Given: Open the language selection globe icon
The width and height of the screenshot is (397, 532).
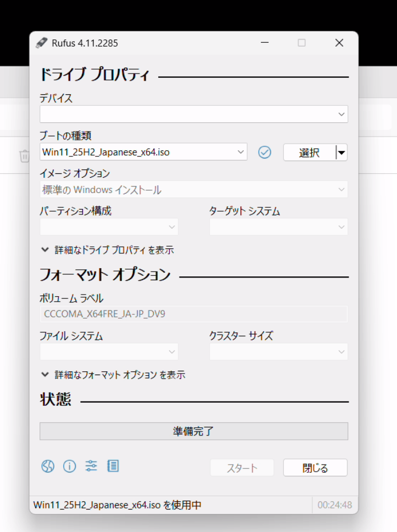Looking at the screenshot, I should 48,466.
